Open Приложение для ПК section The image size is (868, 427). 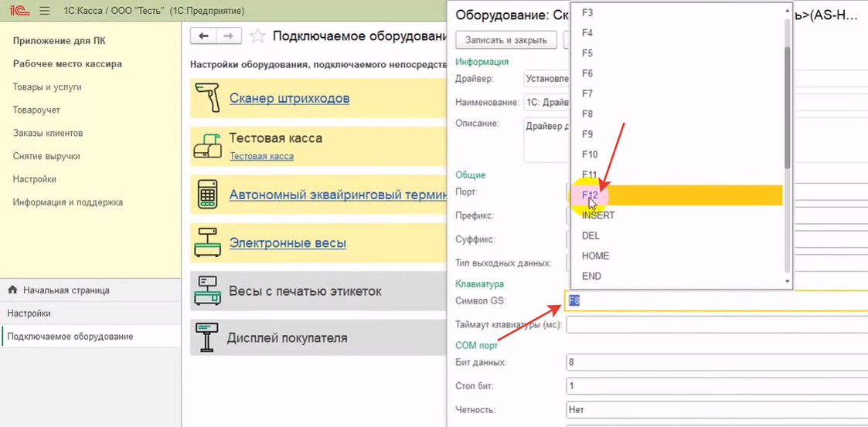(x=60, y=40)
